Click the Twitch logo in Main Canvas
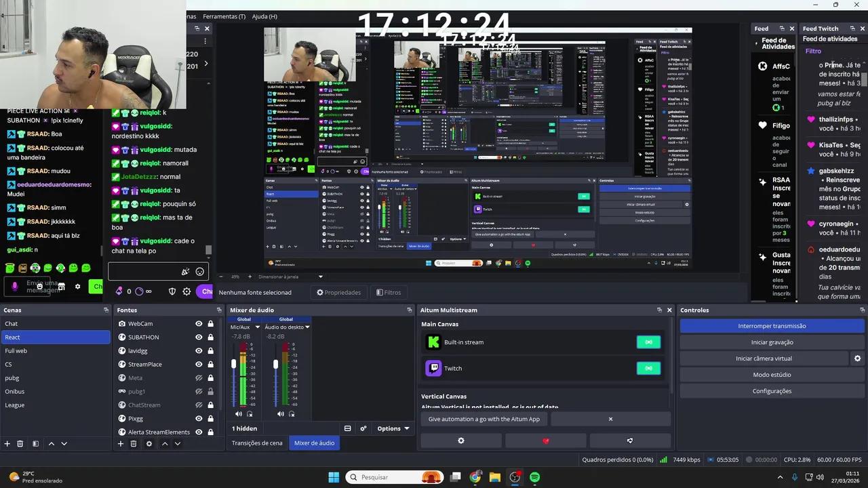 point(433,368)
